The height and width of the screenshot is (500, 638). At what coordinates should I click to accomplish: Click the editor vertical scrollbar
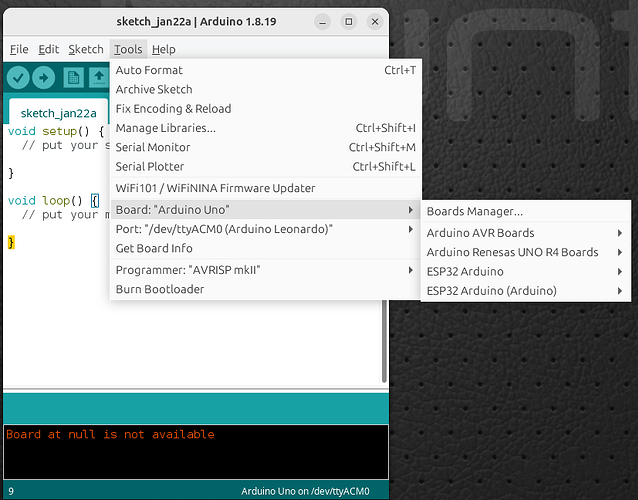click(384, 341)
